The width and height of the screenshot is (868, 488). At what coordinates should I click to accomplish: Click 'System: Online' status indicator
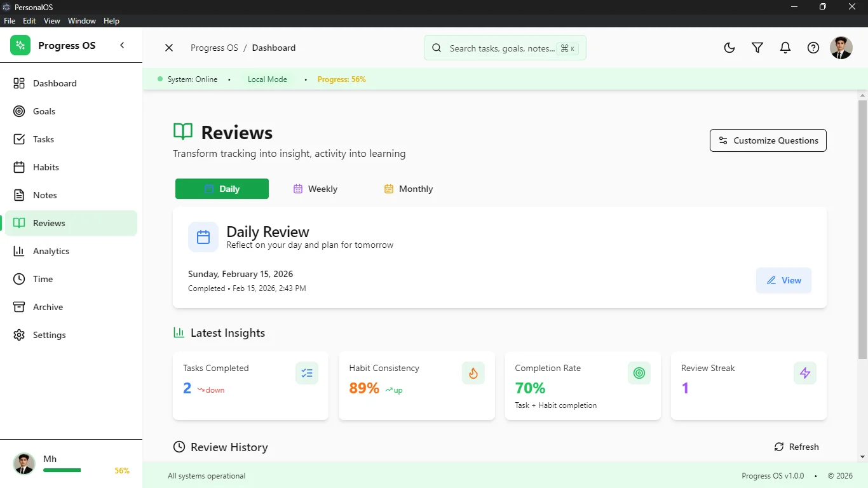click(x=187, y=79)
